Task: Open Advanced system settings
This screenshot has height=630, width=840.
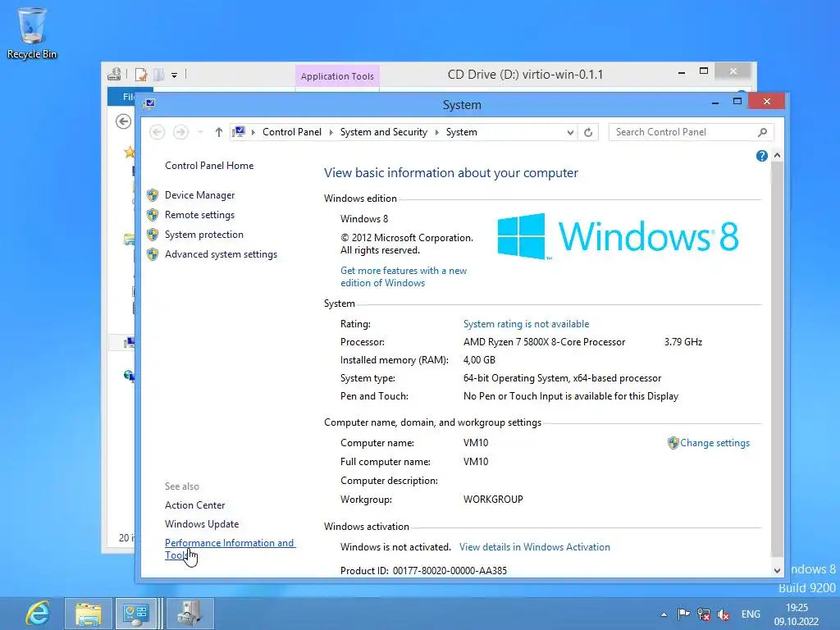Action: (221, 254)
